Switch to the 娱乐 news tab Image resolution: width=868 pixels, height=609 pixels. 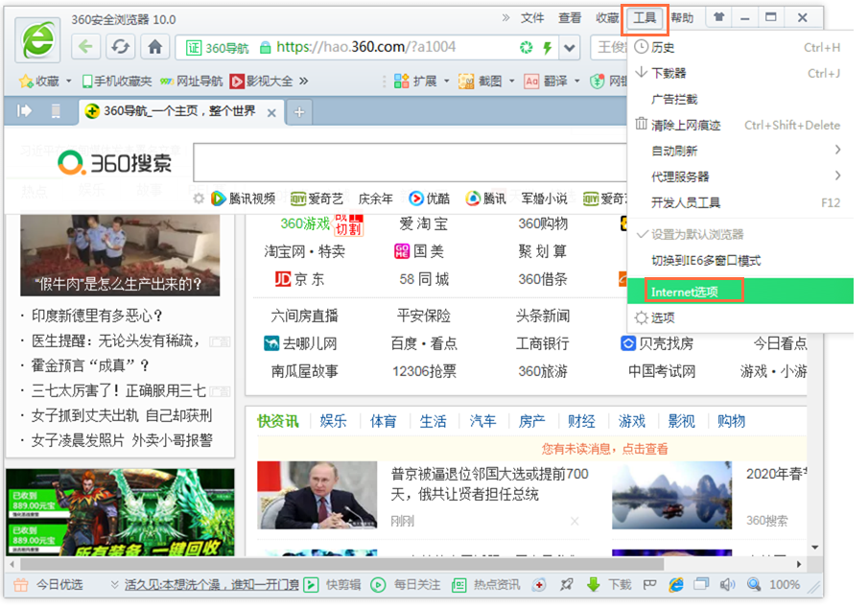click(x=333, y=421)
